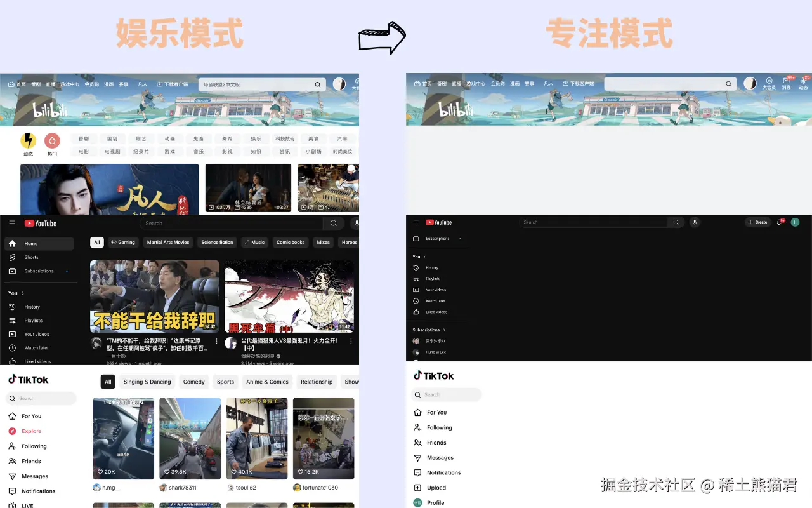Click 热门 flame icon in entertainment-mode Bilibili

coord(52,140)
